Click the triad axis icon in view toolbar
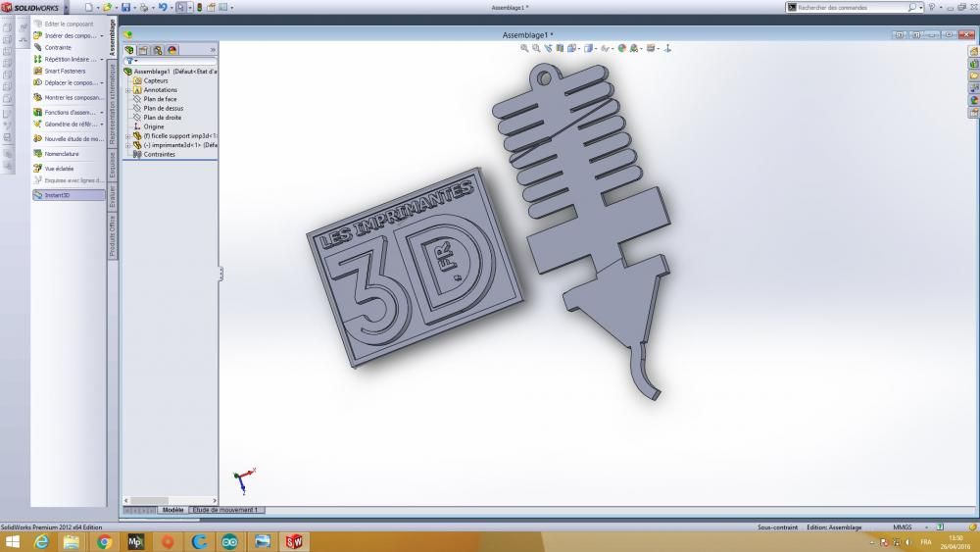 [667, 48]
